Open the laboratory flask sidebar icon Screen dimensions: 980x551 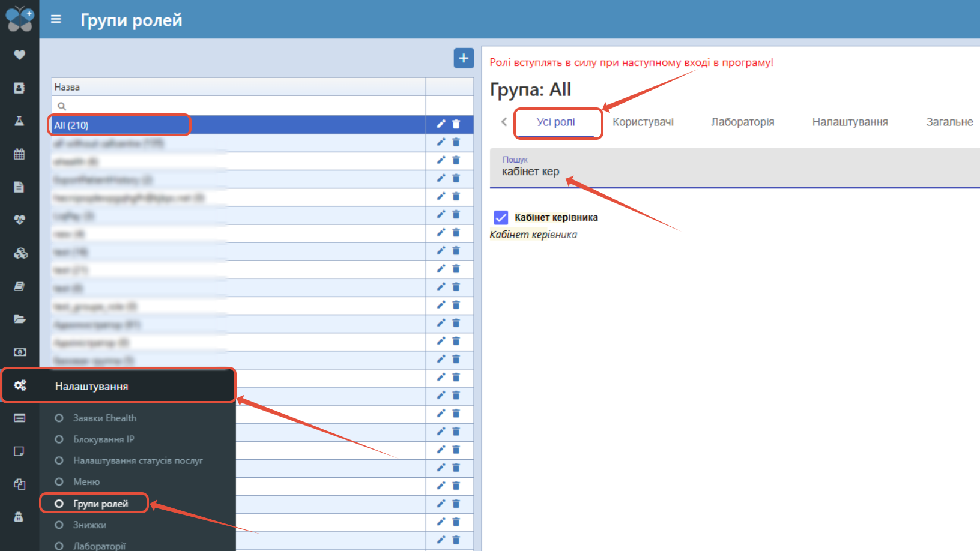pyautogui.click(x=19, y=121)
